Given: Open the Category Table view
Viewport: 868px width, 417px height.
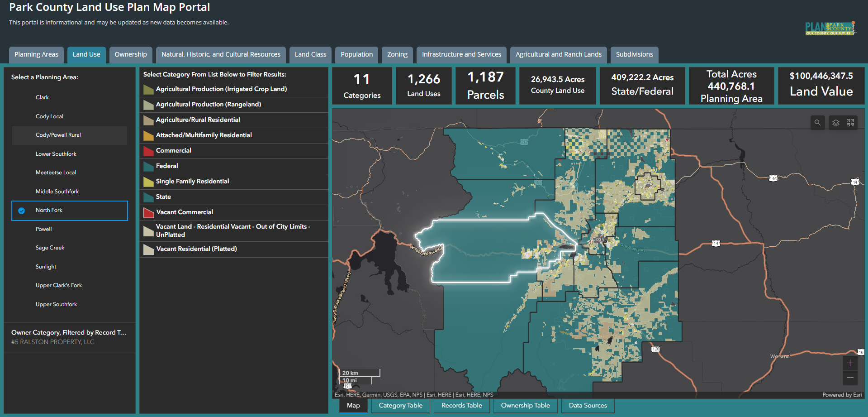Looking at the screenshot, I should pyautogui.click(x=401, y=406).
